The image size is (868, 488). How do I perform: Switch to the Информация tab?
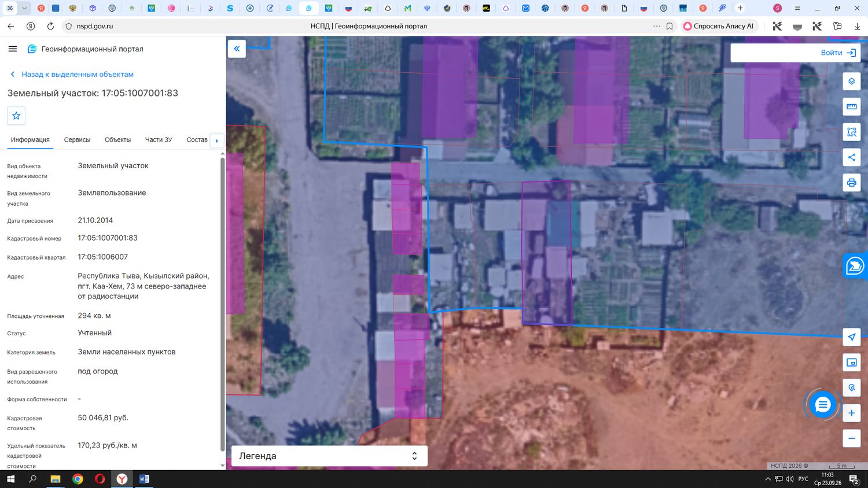(x=30, y=140)
